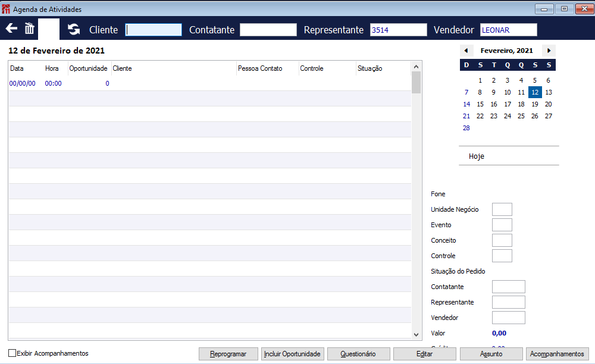
Task: Toggle Exibir Acompanhamentos checkbox
Action: click(x=12, y=353)
